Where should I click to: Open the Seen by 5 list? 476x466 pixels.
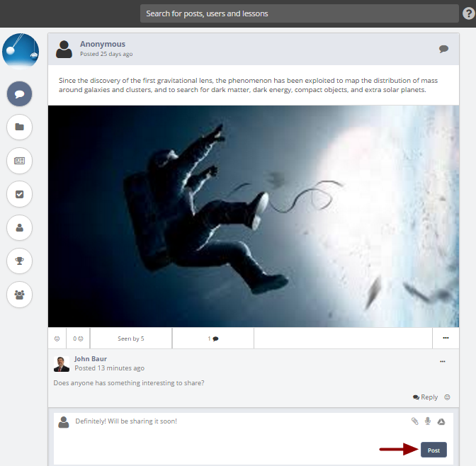[131, 339]
